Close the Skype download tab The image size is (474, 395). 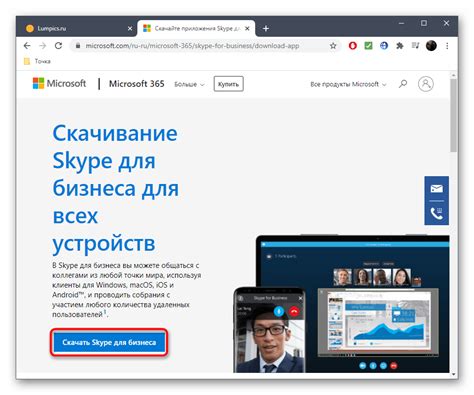(x=247, y=29)
